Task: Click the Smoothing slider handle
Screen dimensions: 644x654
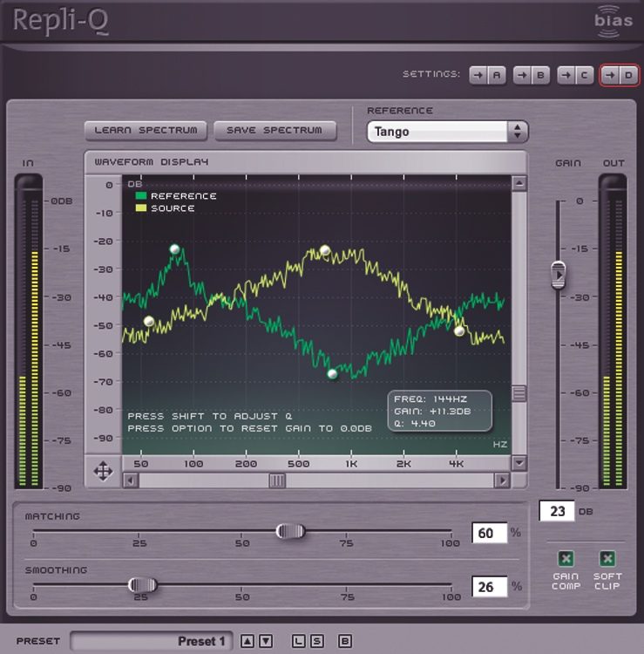Action: click(x=142, y=585)
